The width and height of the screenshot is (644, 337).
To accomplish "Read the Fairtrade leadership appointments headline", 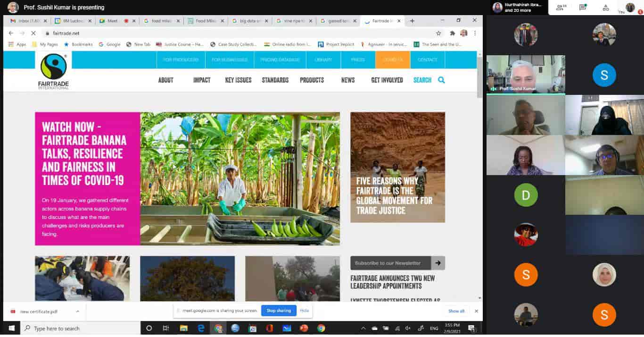I will pyautogui.click(x=393, y=282).
